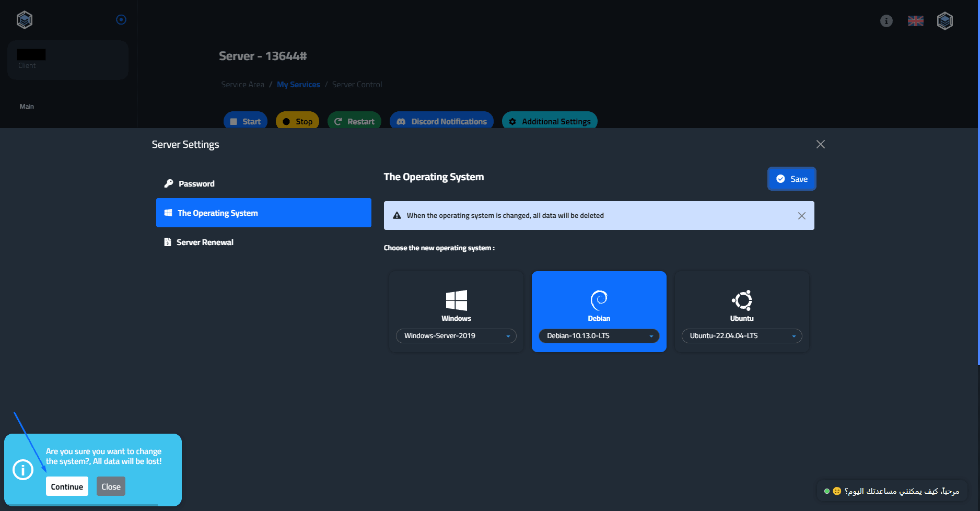Click the Choose the new operating system label

(439, 248)
